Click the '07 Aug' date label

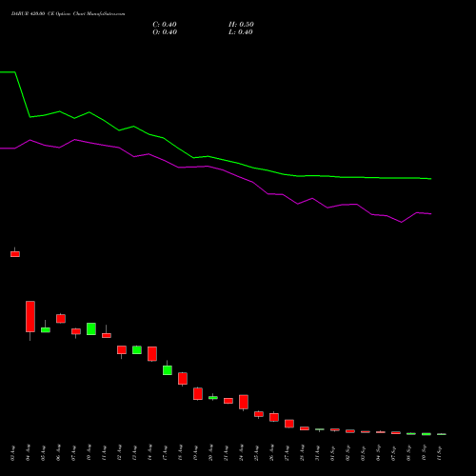tap(74, 453)
